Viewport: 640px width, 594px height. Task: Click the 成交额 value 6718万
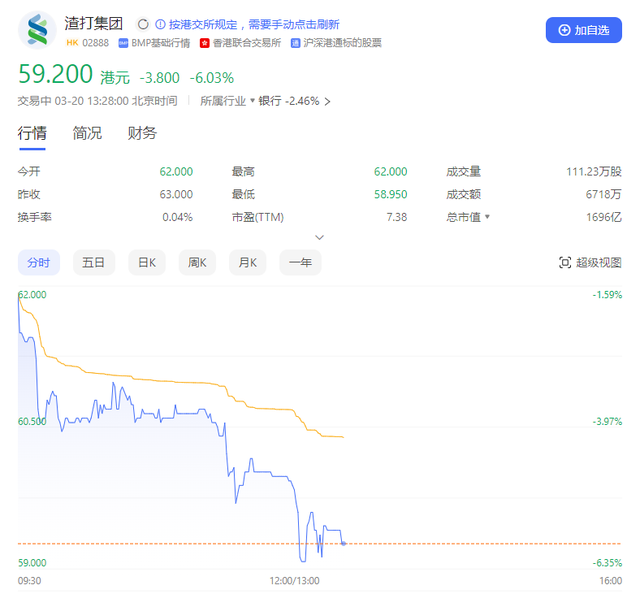(604, 194)
